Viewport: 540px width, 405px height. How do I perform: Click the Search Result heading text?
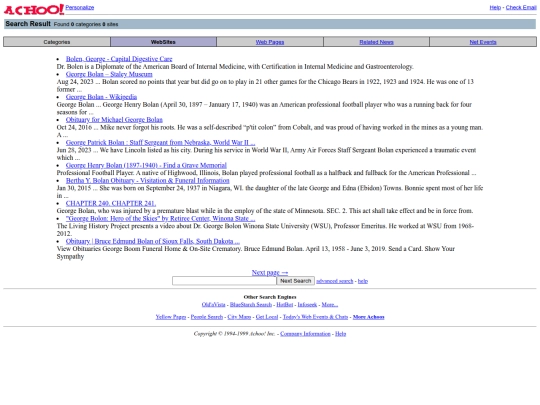28,24
